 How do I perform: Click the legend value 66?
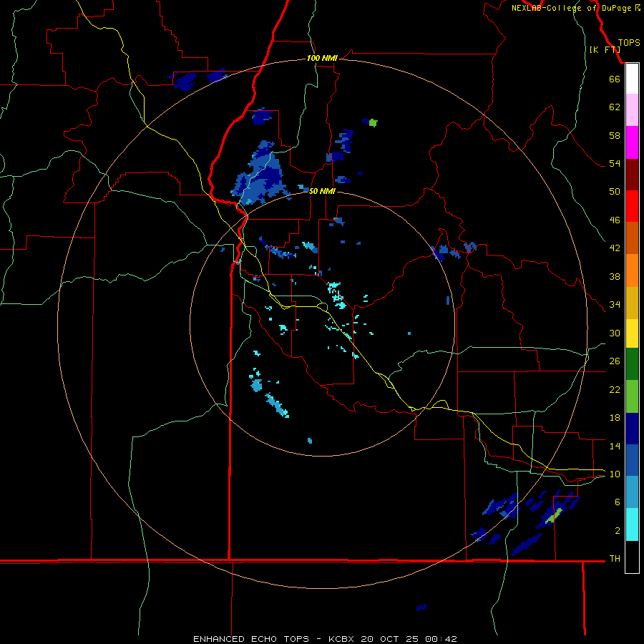tap(615, 79)
